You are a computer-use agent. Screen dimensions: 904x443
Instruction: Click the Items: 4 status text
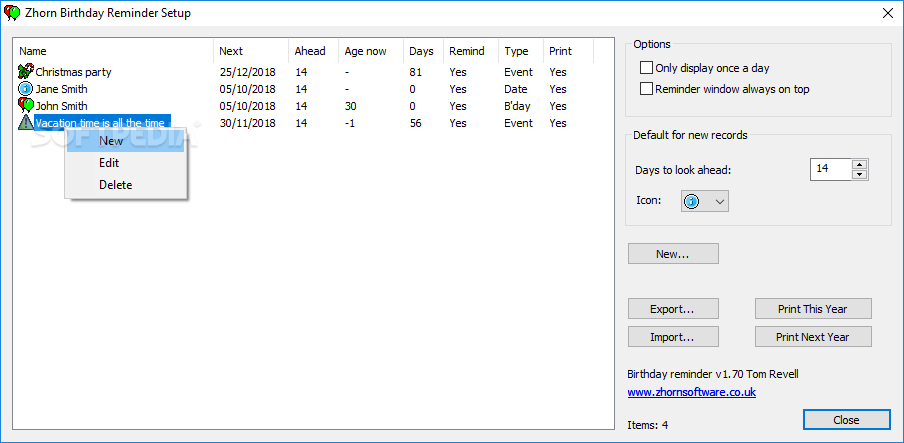647,426
